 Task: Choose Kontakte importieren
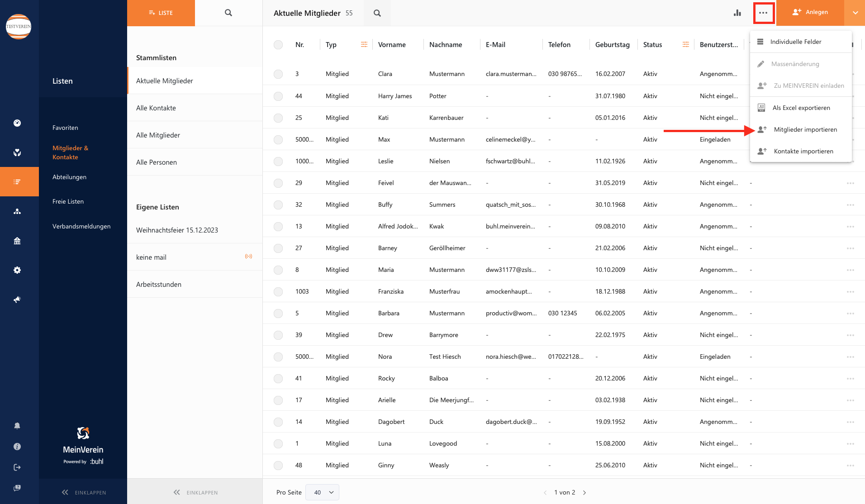(801, 151)
